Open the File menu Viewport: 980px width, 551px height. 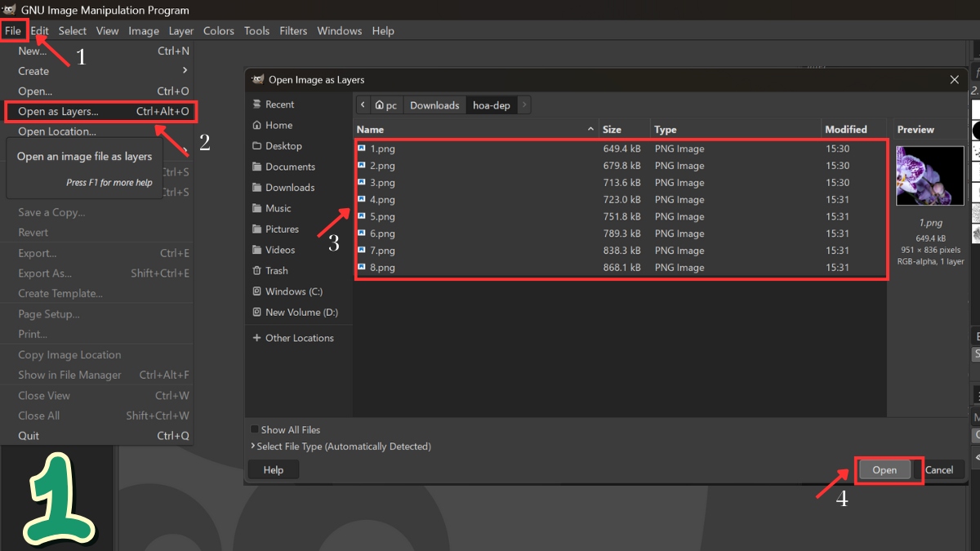point(13,31)
